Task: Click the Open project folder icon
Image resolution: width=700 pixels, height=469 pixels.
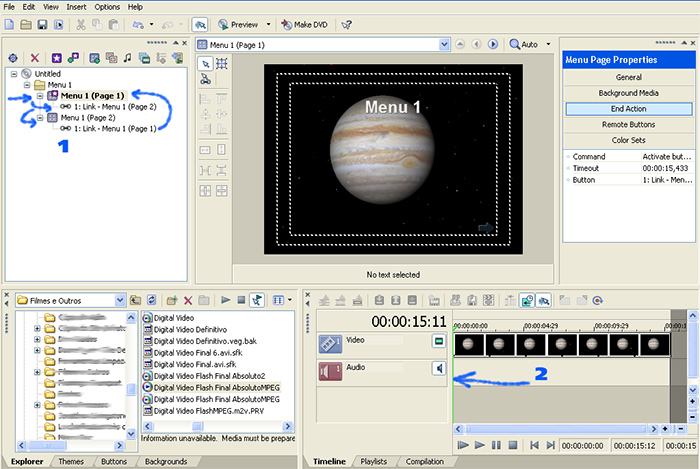Action: click(26, 25)
